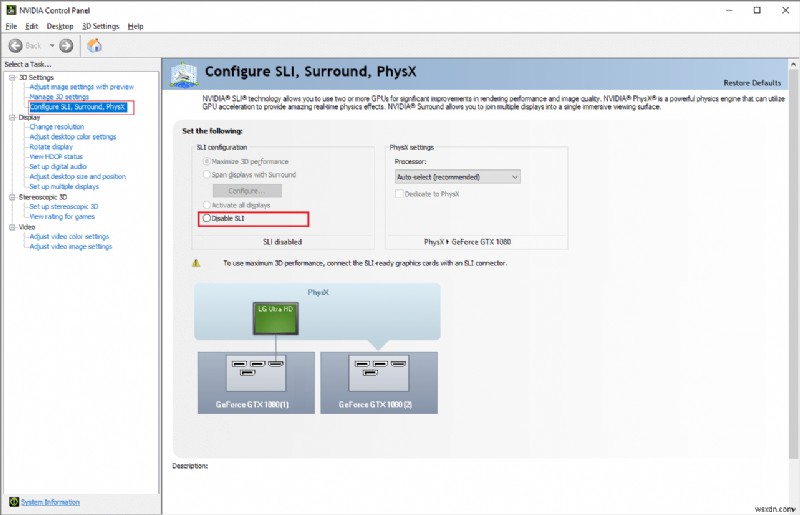Click the 'Select a Task...' heading

point(28,64)
